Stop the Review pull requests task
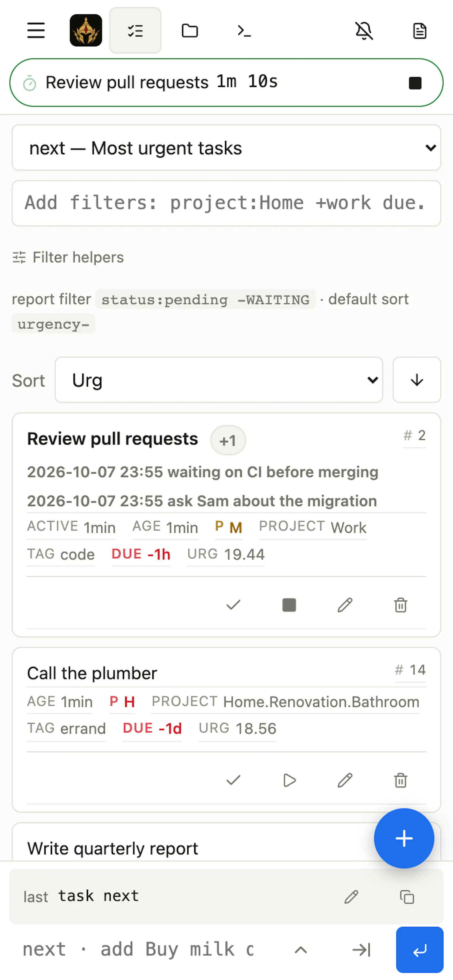The image size is (453, 980). tap(289, 605)
